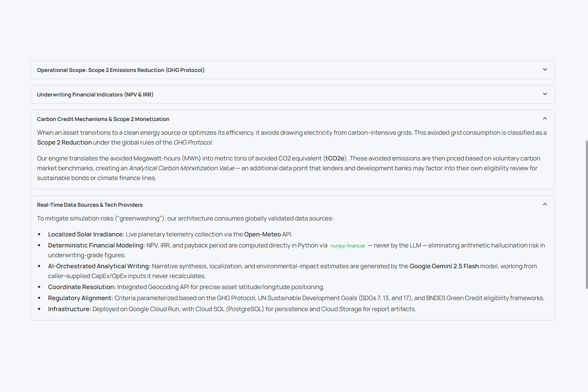Collapse Real-Time Data Sources via up chevron
This screenshot has width=588, height=392.
[x=545, y=204]
